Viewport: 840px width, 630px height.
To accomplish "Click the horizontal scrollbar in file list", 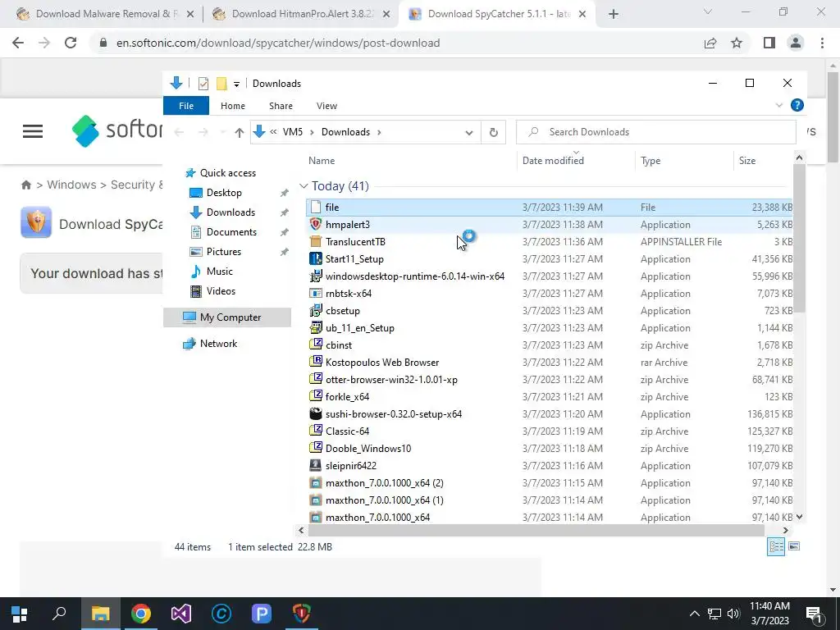I will click(536, 531).
